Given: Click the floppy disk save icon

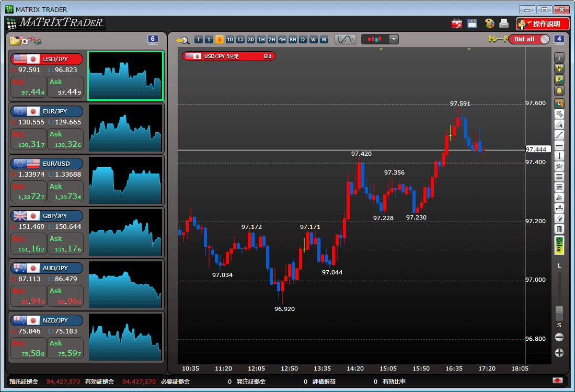Looking at the screenshot, I should coord(473,24).
